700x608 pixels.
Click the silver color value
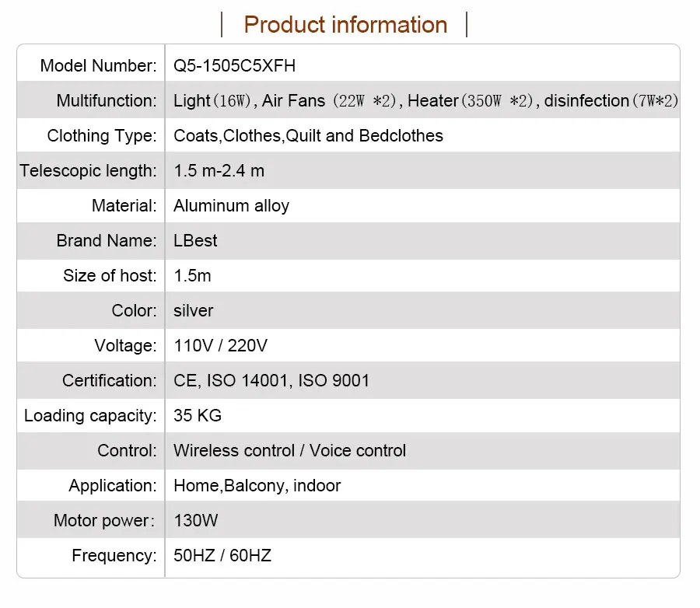[193, 310]
